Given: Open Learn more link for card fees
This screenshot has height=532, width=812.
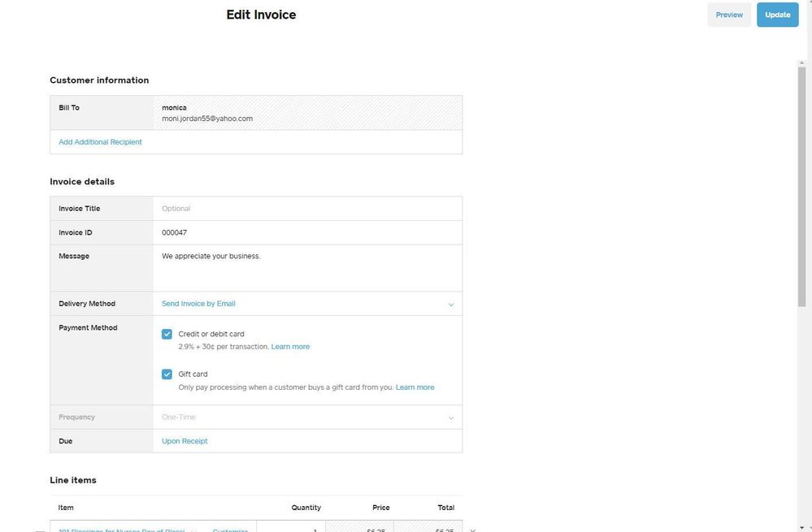Looking at the screenshot, I should pos(290,347).
